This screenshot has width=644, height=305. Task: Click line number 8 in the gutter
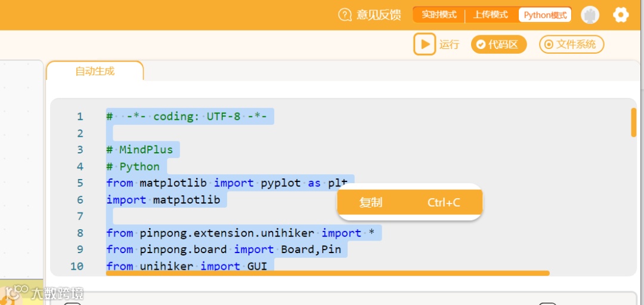[x=80, y=233]
